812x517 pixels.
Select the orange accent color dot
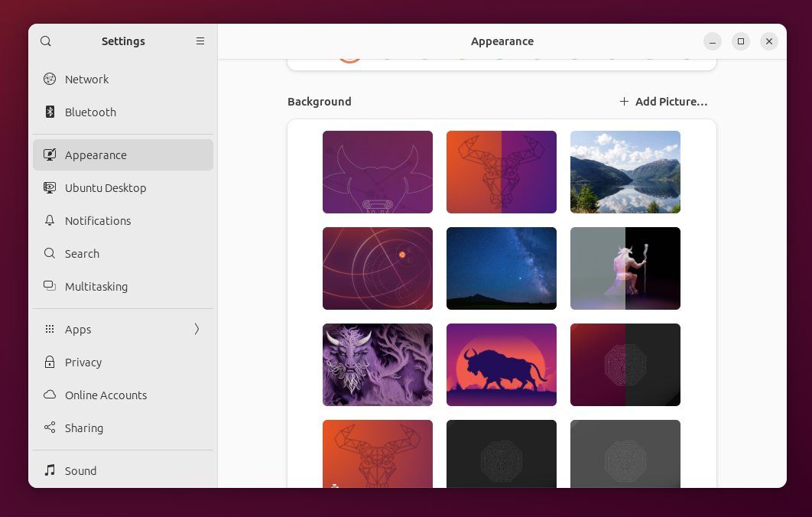[349, 57]
